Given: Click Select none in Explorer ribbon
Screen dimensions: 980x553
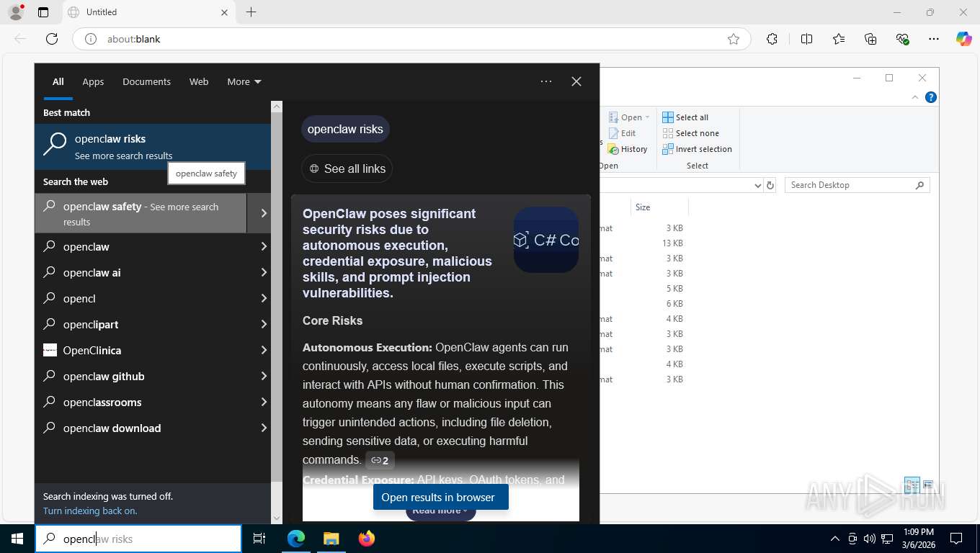Looking at the screenshot, I should tap(690, 133).
